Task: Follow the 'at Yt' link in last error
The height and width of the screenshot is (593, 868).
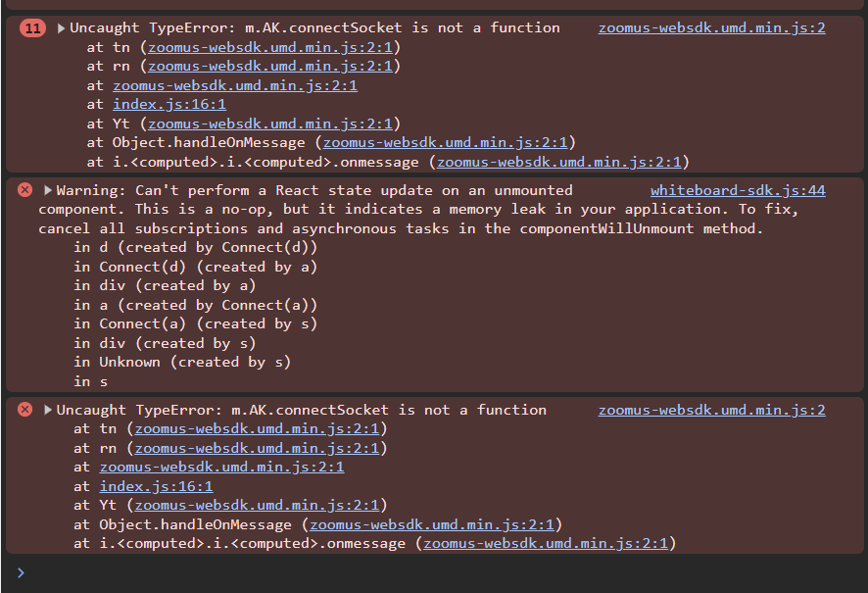Action: pos(257,505)
